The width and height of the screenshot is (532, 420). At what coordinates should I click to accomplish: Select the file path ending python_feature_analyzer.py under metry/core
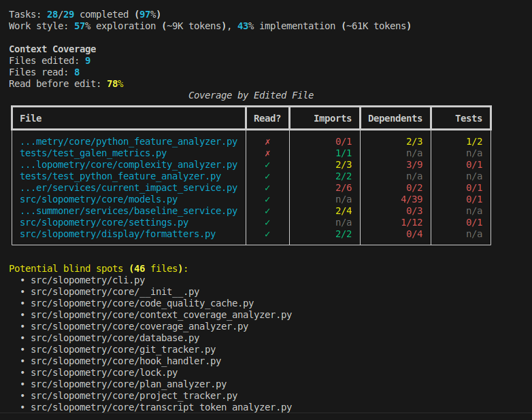[129, 141]
